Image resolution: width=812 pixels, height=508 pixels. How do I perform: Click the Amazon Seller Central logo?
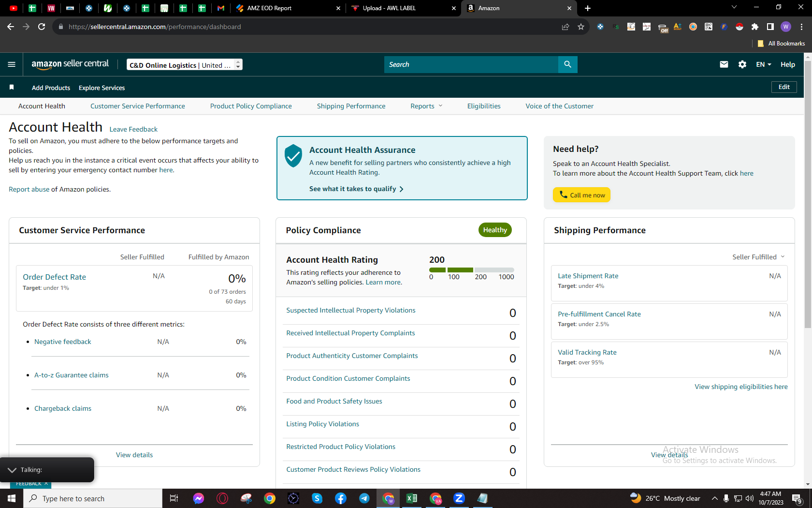[70, 64]
